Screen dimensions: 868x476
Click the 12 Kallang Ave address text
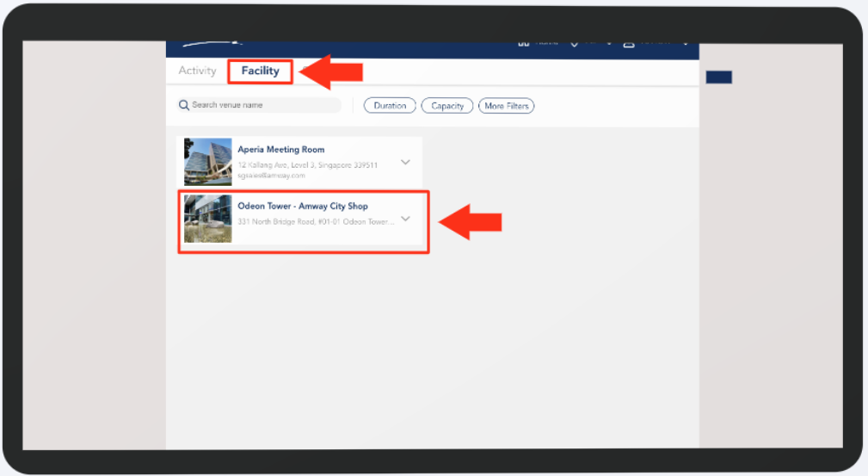pyautogui.click(x=307, y=165)
